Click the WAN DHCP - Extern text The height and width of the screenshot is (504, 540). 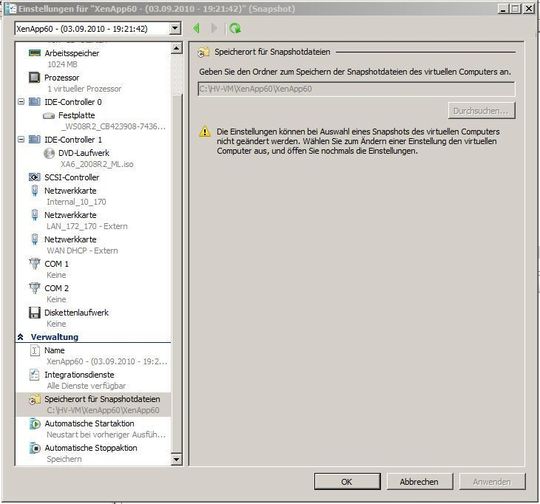pos(82,251)
